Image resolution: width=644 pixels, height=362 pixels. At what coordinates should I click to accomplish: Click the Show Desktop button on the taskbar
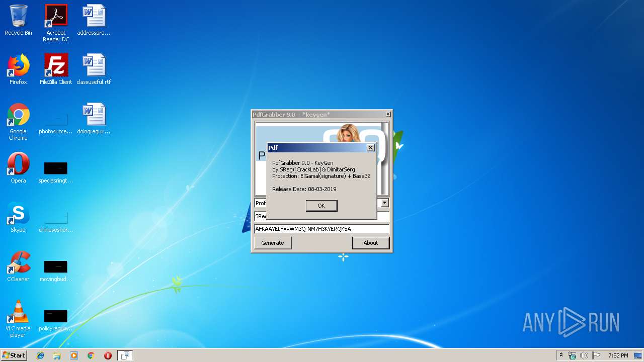(x=639, y=355)
